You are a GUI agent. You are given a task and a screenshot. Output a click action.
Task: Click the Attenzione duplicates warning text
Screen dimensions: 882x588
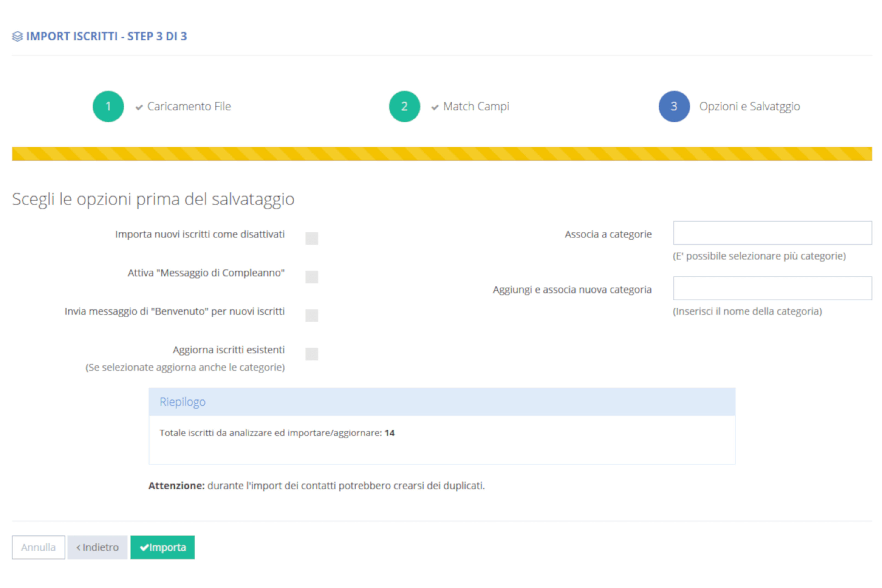(x=317, y=486)
